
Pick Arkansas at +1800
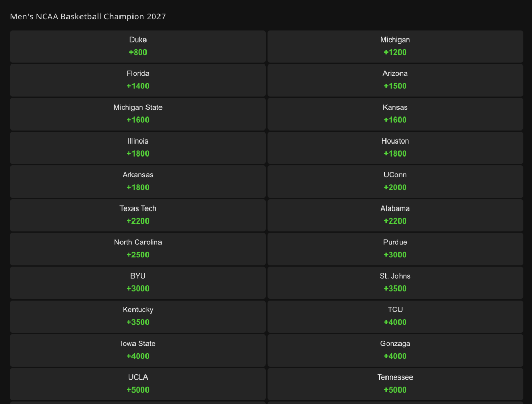tap(138, 181)
